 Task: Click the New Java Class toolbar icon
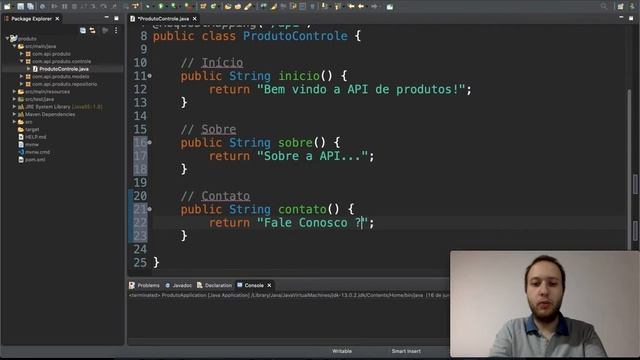pos(213,7)
